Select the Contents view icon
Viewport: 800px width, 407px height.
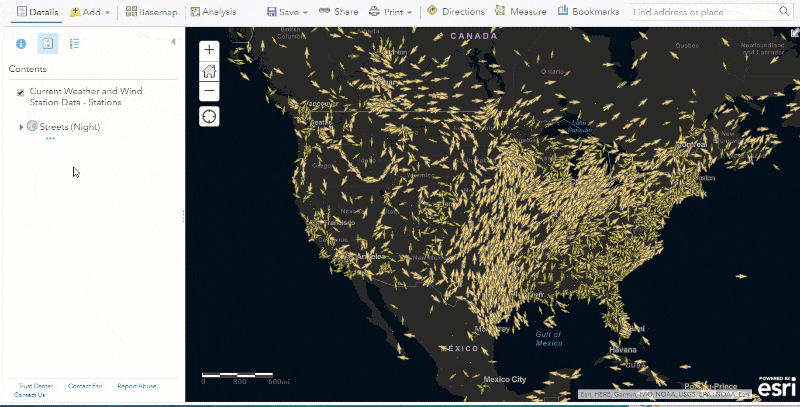click(x=48, y=44)
